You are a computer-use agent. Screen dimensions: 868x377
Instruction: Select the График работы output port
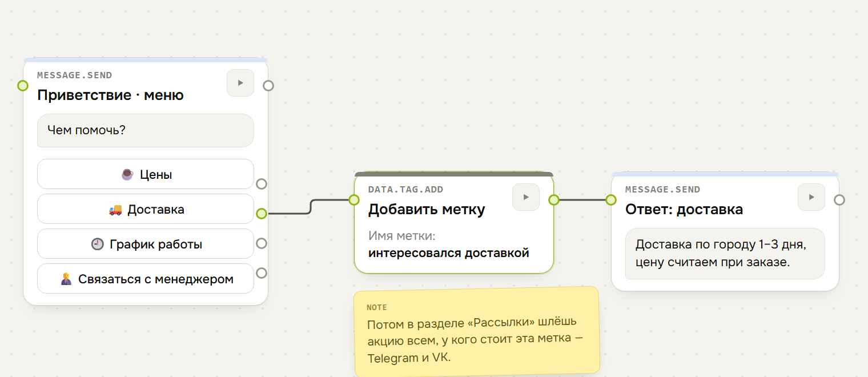click(262, 243)
